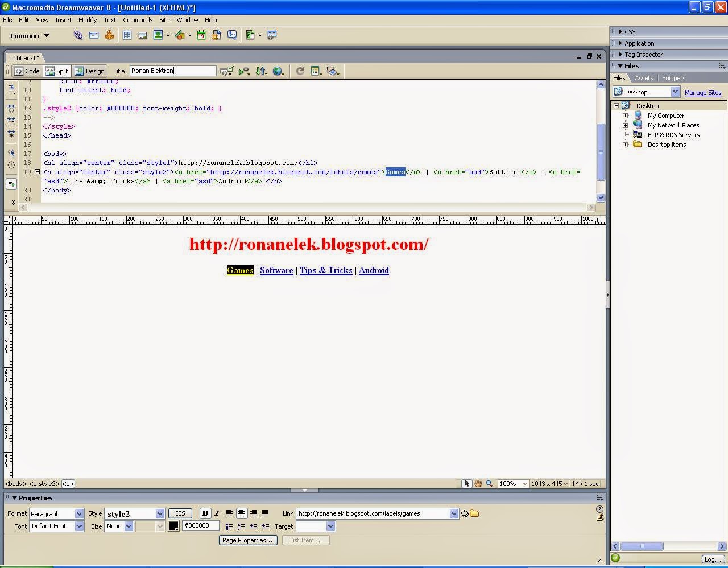Open the Format Paragraph dropdown
This screenshot has width=728, height=568.
point(79,513)
